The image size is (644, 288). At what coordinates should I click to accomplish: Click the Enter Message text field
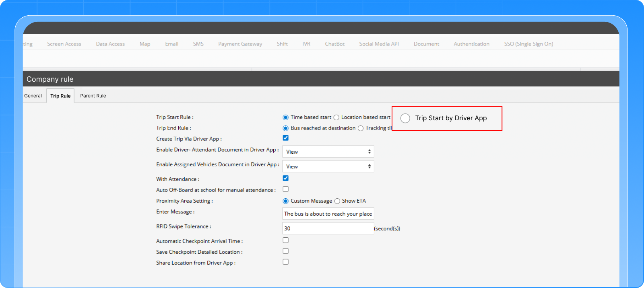click(x=328, y=214)
